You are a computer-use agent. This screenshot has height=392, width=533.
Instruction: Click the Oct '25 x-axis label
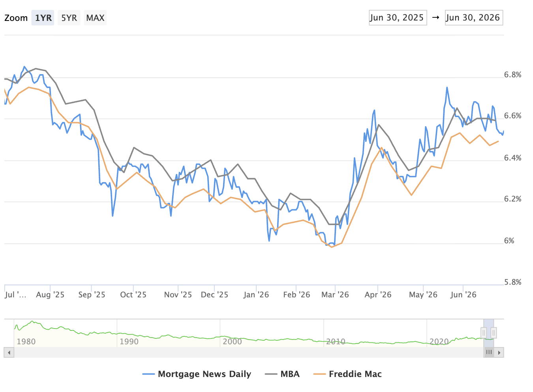133,295
